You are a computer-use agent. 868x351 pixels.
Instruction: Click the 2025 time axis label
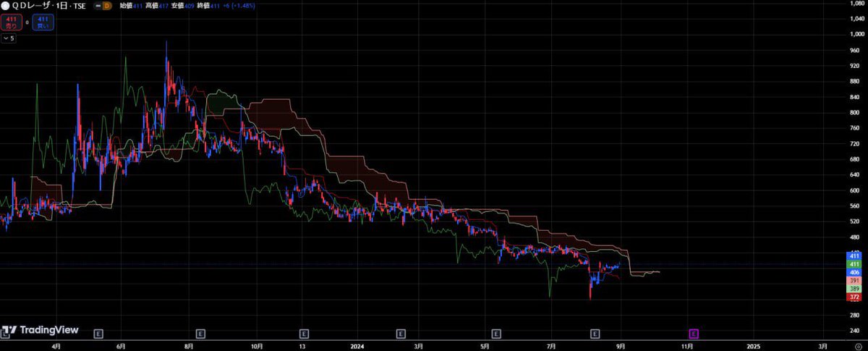[x=754, y=345]
